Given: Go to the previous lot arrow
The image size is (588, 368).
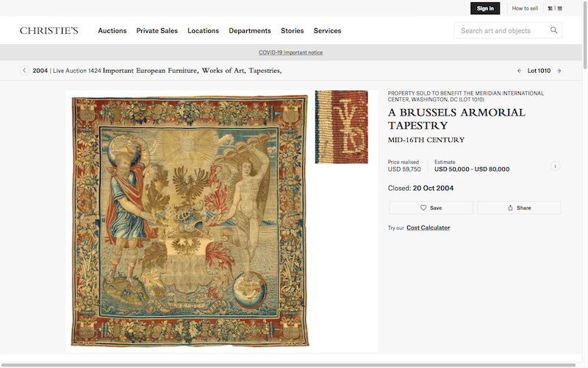Looking at the screenshot, I should tap(520, 71).
